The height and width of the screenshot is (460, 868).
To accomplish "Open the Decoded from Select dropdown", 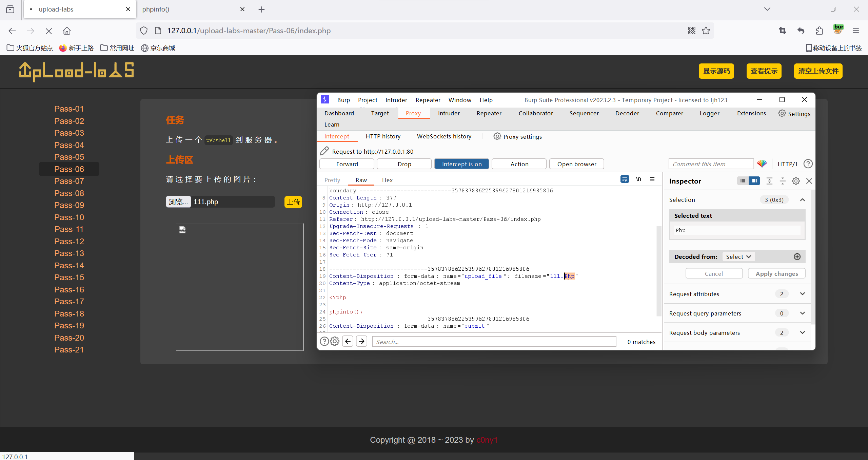I will click(x=738, y=257).
